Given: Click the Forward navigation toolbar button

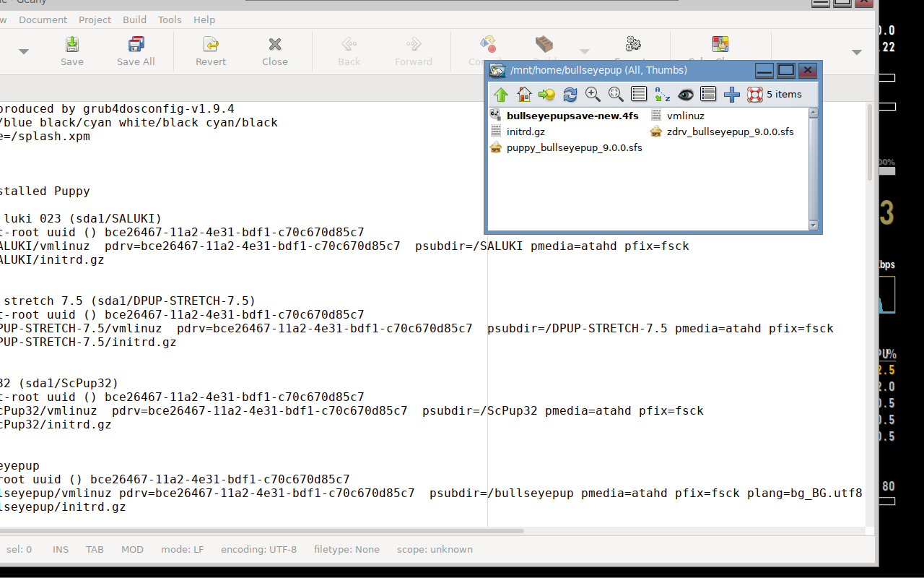Looking at the screenshot, I should [x=414, y=51].
